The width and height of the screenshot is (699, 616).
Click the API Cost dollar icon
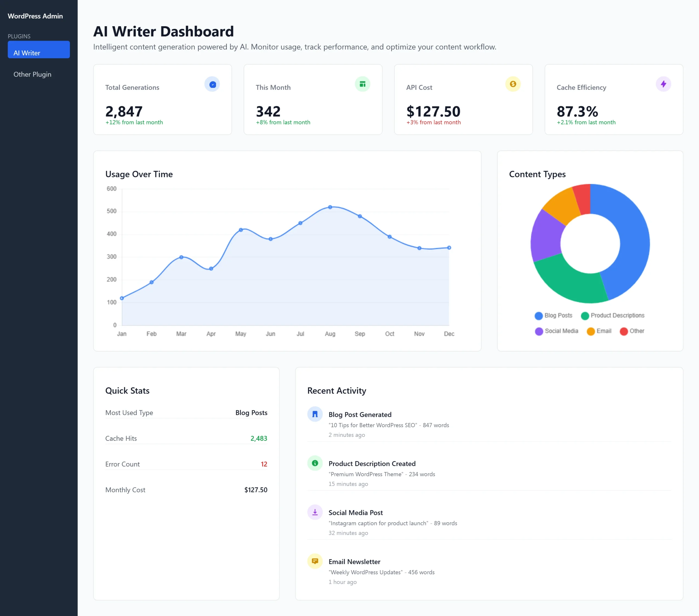coord(513,84)
